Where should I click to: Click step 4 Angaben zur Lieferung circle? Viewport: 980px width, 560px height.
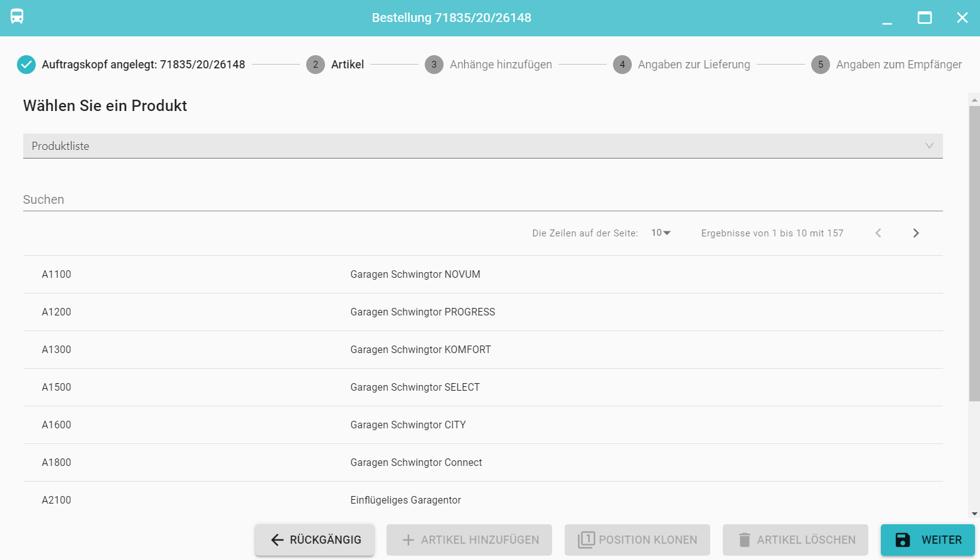(622, 65)
